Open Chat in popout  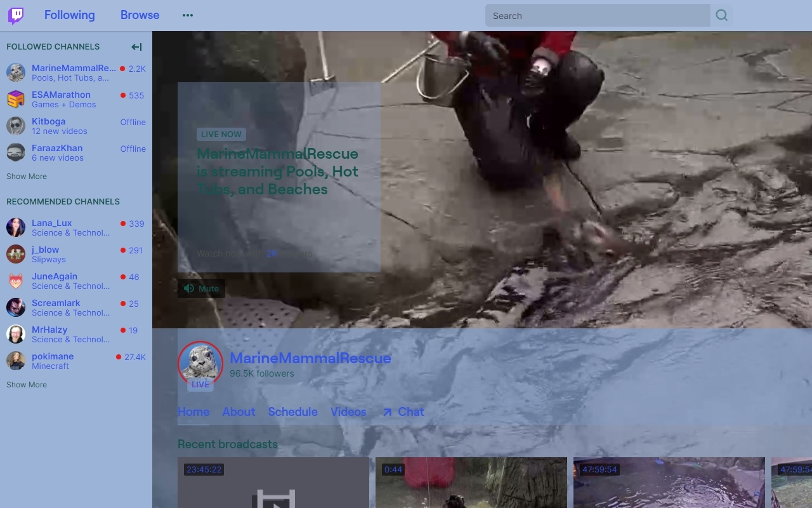[x=403, y=411]
